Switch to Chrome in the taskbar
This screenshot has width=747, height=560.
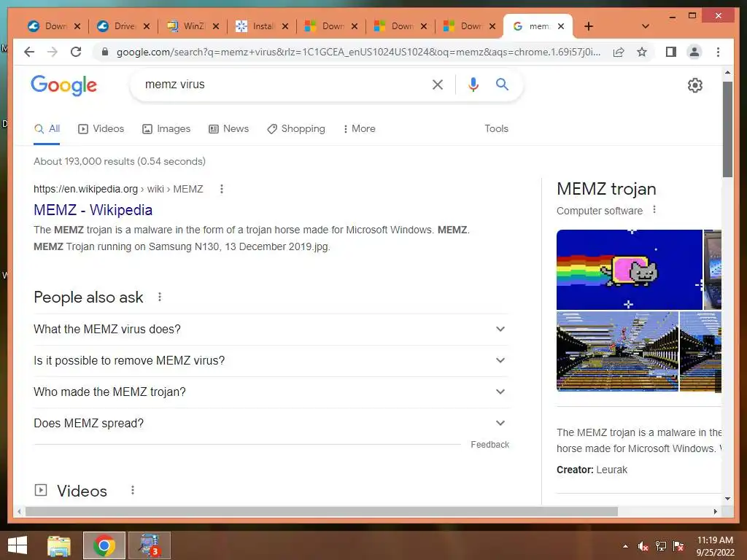pyautogui.click(x=104, y=545)
